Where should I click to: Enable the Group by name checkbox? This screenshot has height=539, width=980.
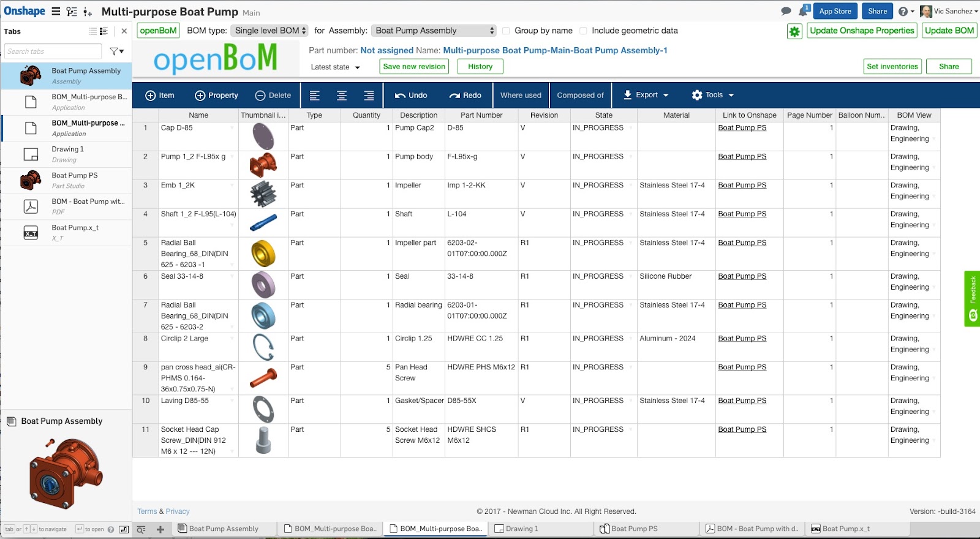[x=506, y=31]
